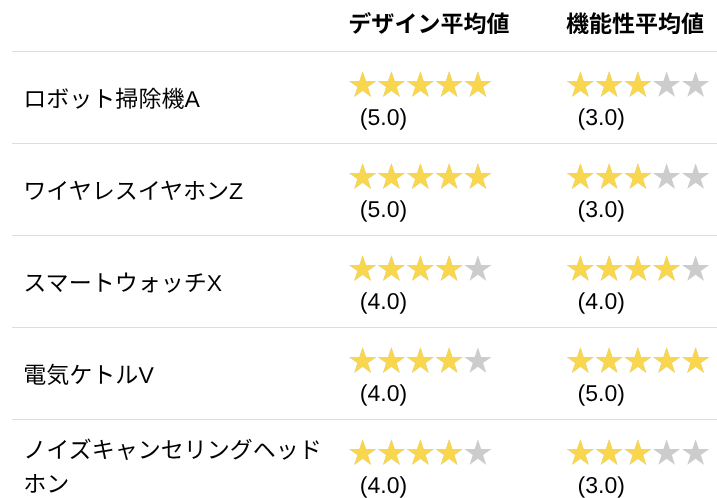Open the スマートウォッチX product row

pos(122,283)
